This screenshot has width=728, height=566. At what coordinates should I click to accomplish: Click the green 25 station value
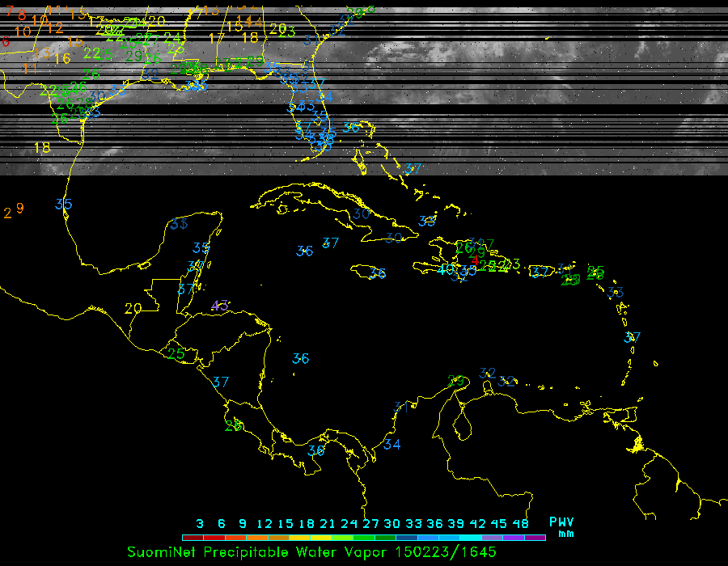(x=176, y=353)
